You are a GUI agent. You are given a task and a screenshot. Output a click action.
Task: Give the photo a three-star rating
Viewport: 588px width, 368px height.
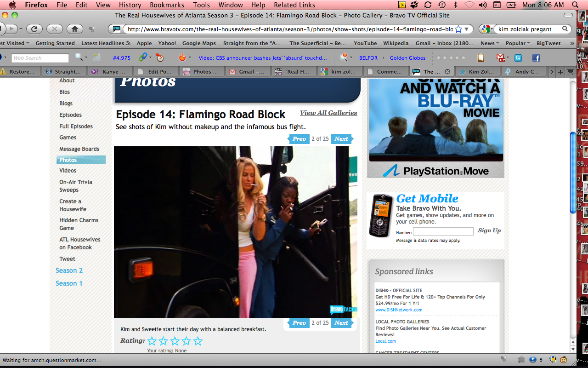(175, 341)
